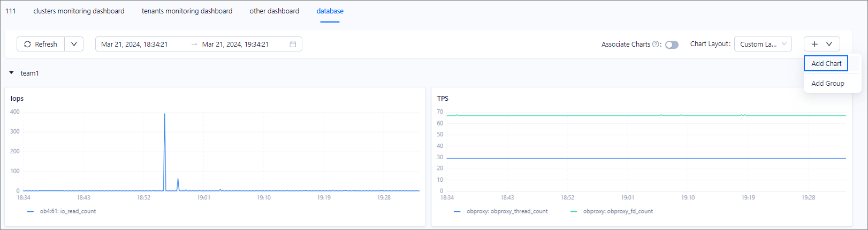Open the other dashboard tab

[x=274, y=11]
